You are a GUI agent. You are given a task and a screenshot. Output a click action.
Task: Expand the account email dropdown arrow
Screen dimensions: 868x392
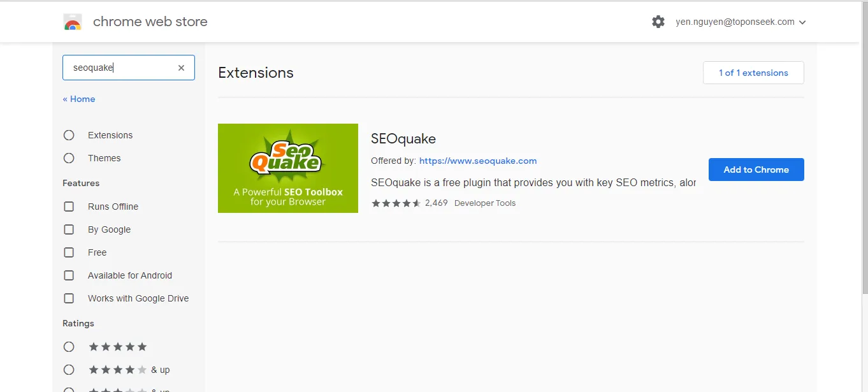[x=802, y=22]
